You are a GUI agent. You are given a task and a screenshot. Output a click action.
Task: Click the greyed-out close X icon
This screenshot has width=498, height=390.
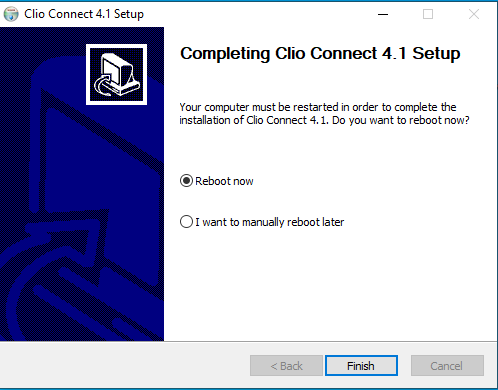pyautogui.click(x=474, y=14)
